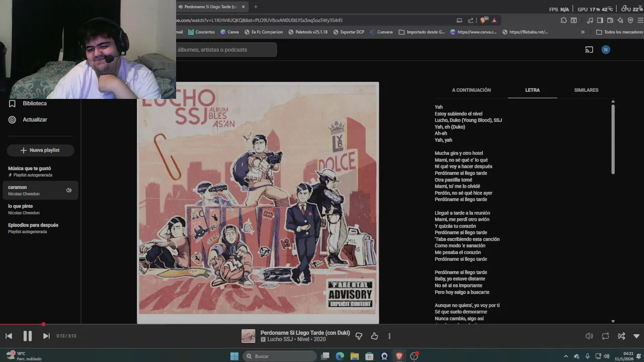Open Microsoft Edge from the taskbar
Viewport: 644px width, 362px height.
tap(340, 356)
